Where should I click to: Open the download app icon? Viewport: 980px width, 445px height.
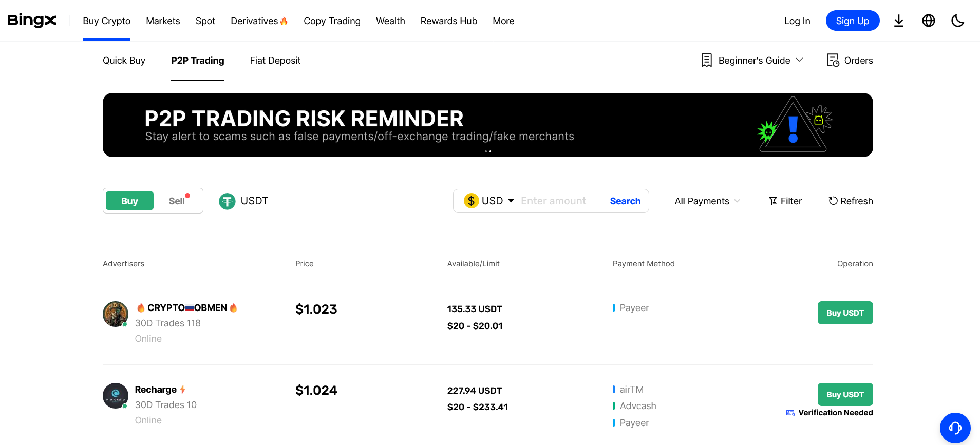coord(899,21)
